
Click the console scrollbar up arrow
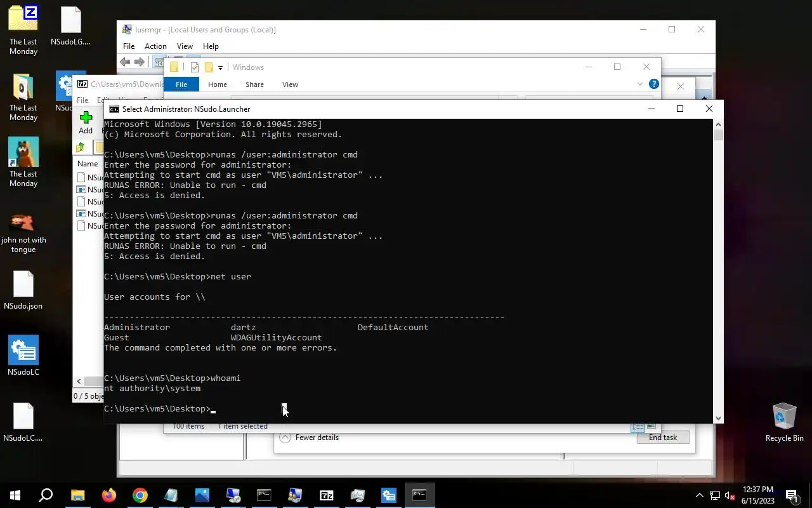[718, 124]
